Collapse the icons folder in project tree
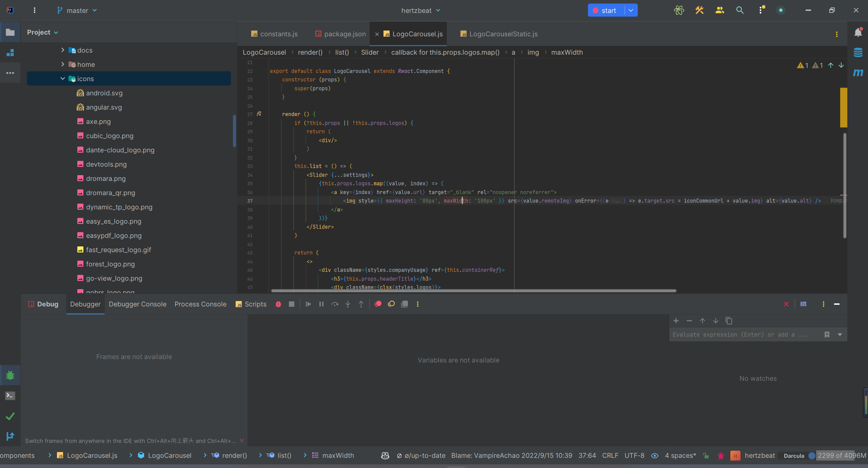This screenshot has width=868, height=468. 63,79
